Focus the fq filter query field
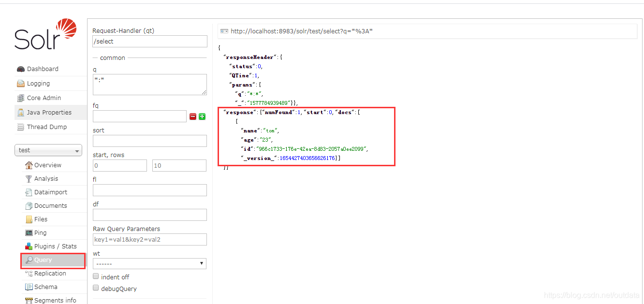 click(140, 116)
